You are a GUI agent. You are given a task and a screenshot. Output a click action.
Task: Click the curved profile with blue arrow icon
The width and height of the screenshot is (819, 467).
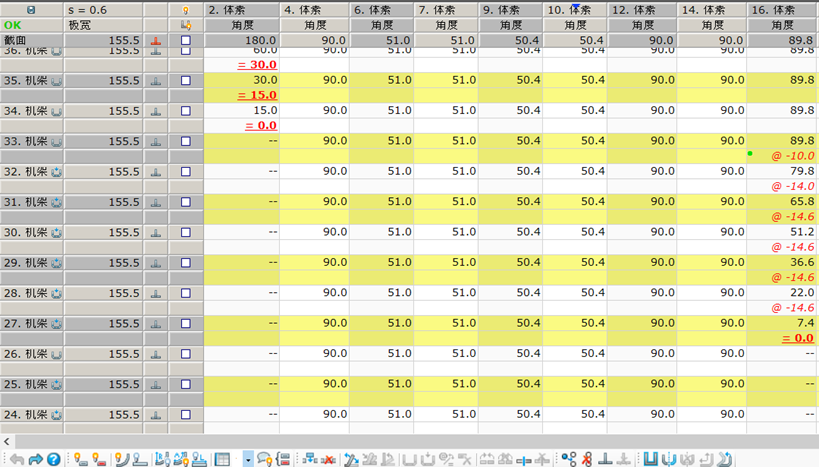(724, 459)
